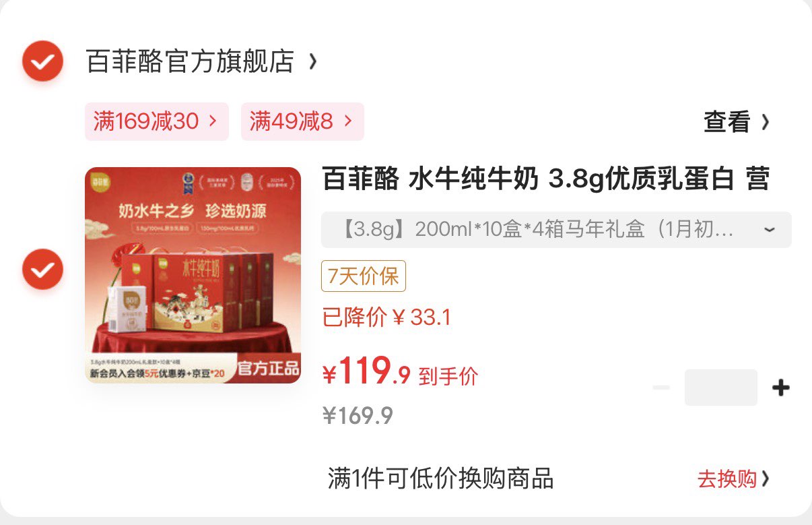
Task: Click the 已降价 ¥33.1 price drop notice
Action: click(x=386, y=317)
